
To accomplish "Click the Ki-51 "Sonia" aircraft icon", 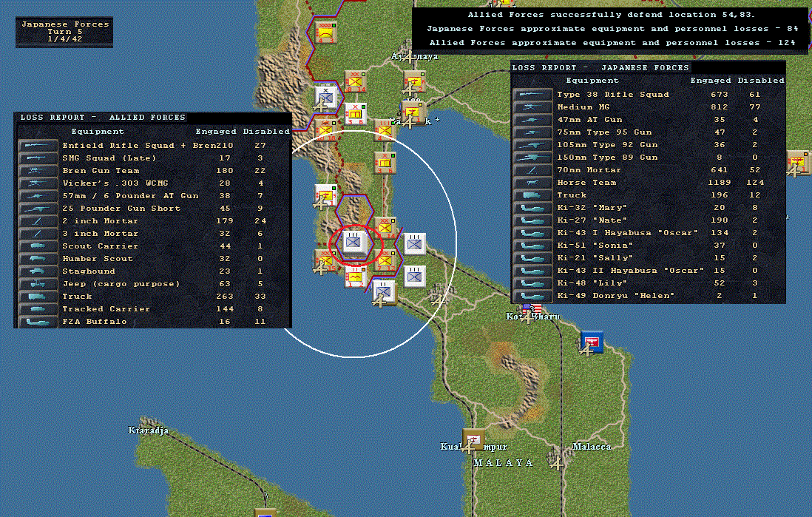I will [533, 246].
